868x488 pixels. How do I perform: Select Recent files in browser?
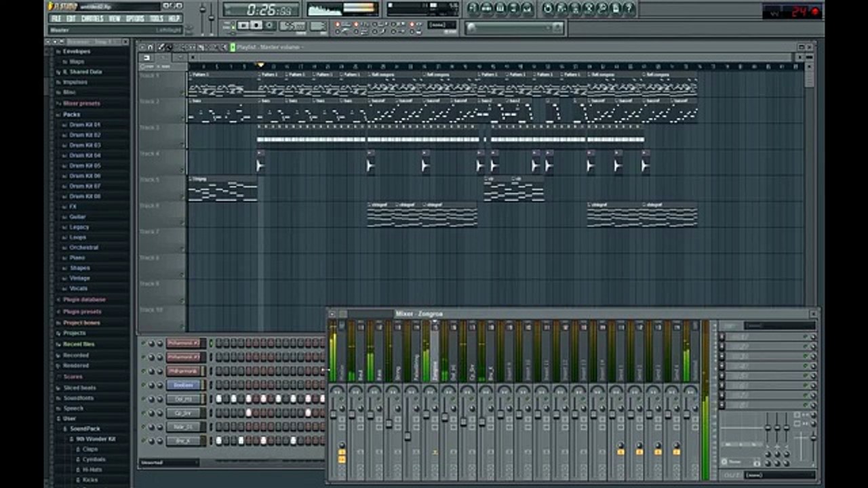[x=79, y=344]
